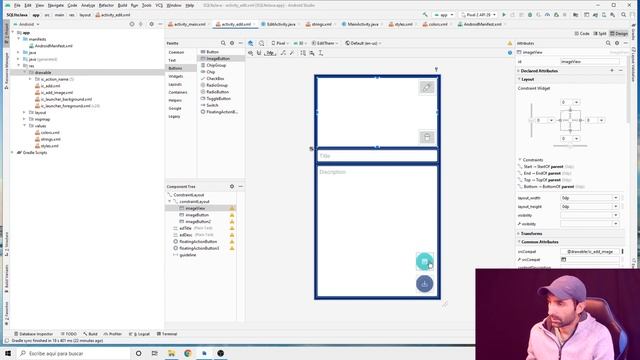Switch to Split view mode
Viewport: 640px width, 360px height.
point(600,33)
